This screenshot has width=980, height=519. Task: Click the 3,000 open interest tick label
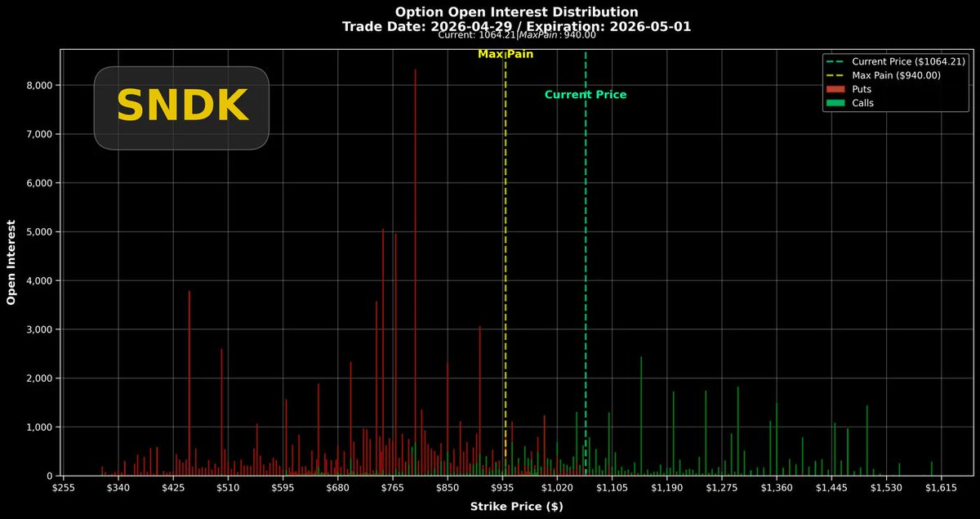39,329
